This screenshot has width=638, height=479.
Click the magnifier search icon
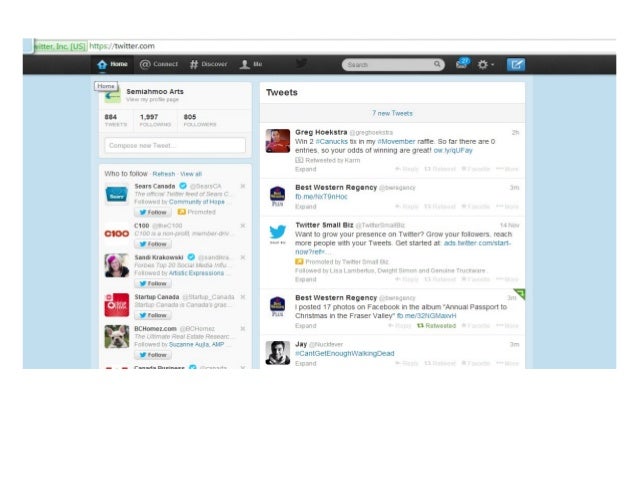[437, 64]
